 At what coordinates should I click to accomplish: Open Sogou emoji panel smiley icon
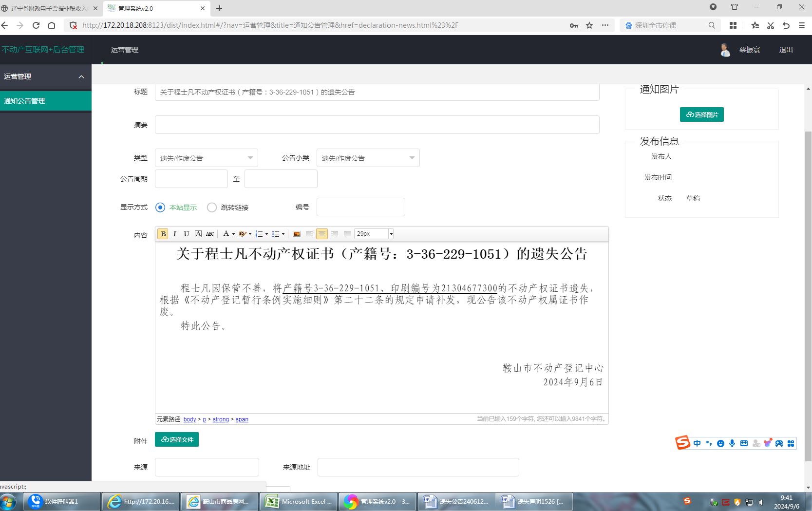point(720,443)
